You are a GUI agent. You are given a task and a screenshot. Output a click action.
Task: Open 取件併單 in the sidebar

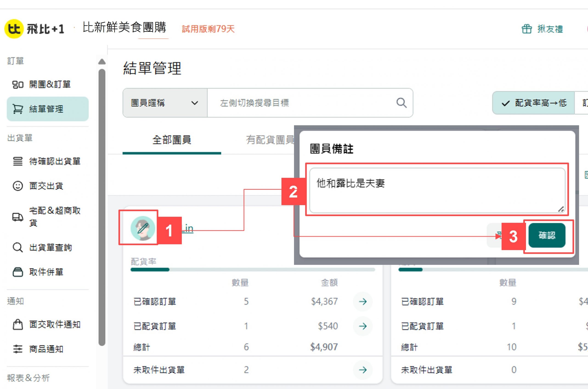point(46,272)
